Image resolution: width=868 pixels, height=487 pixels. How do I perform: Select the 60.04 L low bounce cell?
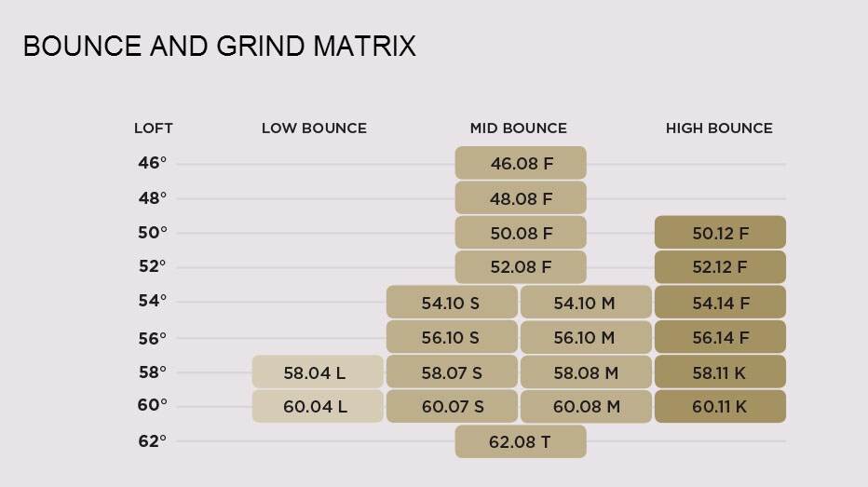click(317, 406)
